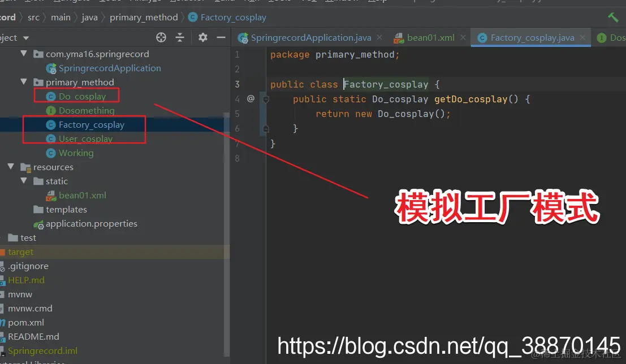Click the fold end marker on line 6

click(266, 128)
